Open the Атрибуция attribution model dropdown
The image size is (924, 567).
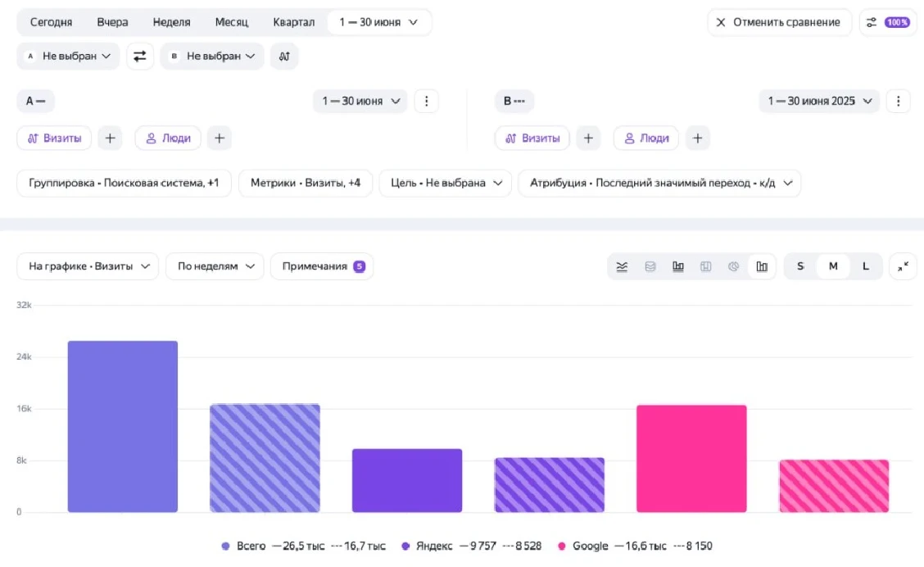[659, 183]
